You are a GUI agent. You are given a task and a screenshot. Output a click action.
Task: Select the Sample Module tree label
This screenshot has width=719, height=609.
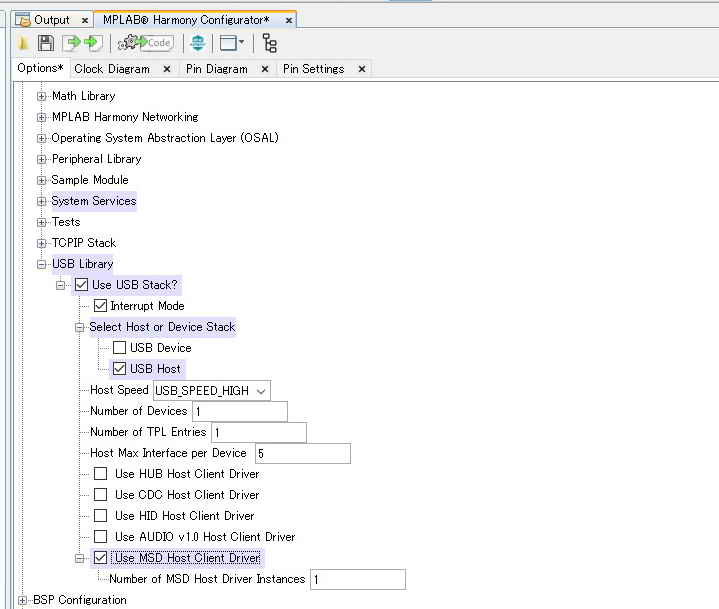[x=90, y=180]
